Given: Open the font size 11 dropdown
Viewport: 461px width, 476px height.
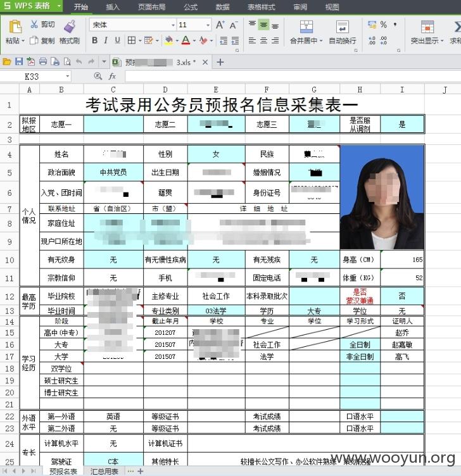Looking at the screenshot, I should 208,25.
